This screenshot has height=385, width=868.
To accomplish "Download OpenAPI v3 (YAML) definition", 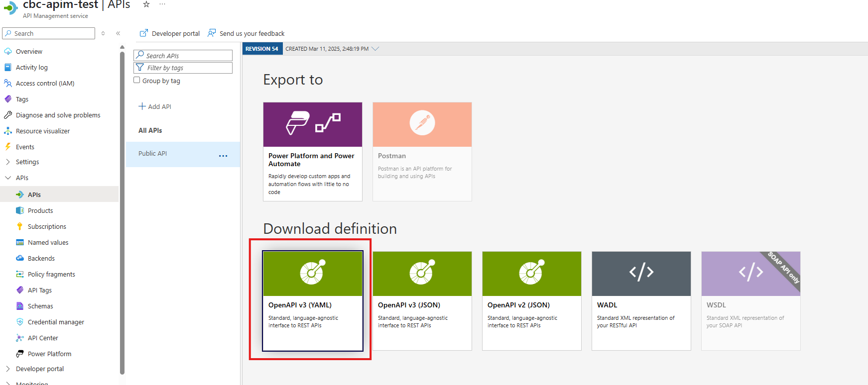I will coord(312,300).
